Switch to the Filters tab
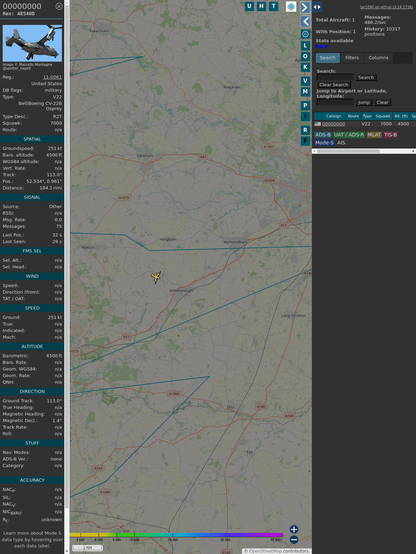This screenshot has width=416, height=554. tap(352, 58)
